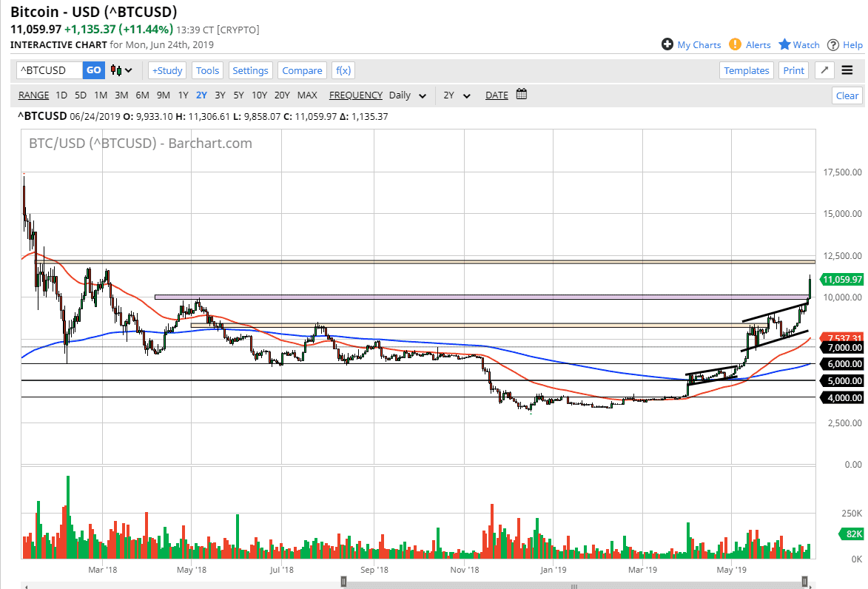Image resolution: width=868 pixels, height=589 pixels.
Task: Open the calendar date picker icon
Action: coord(522,95)
